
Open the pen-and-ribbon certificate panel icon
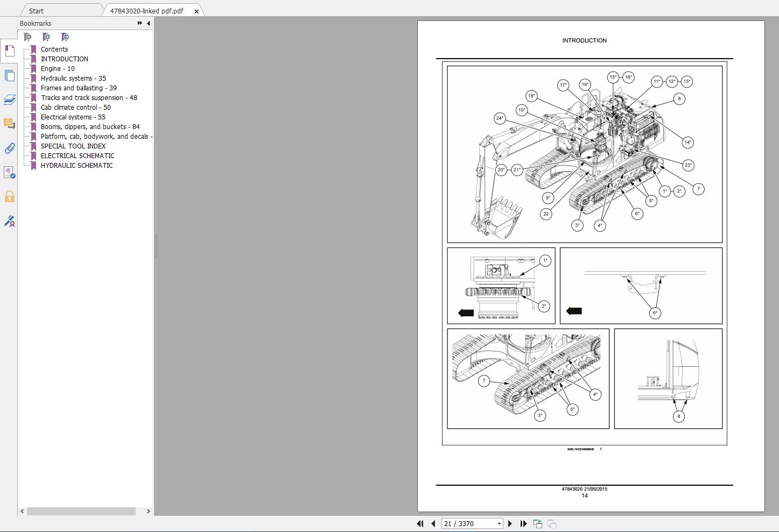click(9, 221)
